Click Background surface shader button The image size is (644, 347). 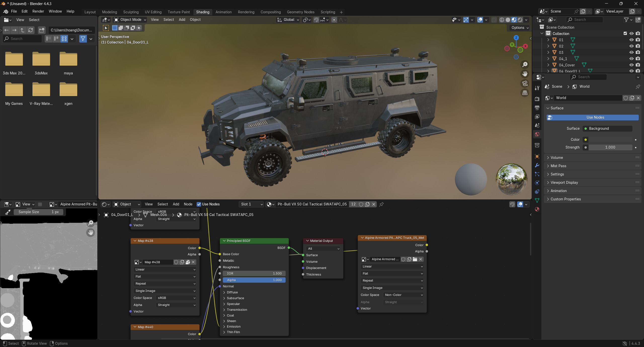[607, 129]
